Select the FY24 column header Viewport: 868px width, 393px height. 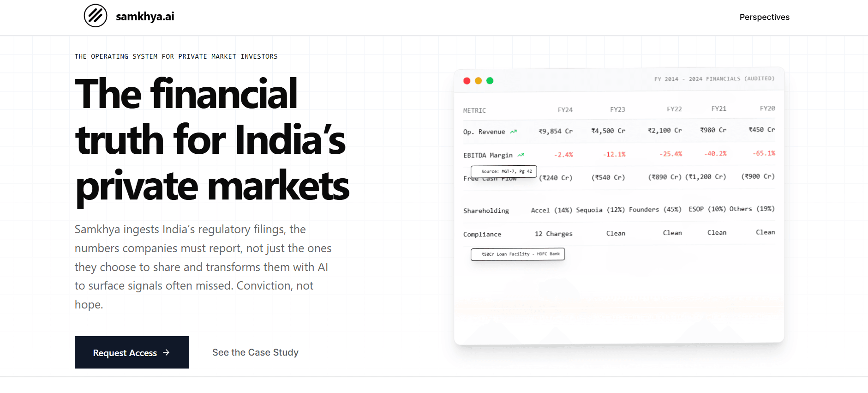pos(565,110)
